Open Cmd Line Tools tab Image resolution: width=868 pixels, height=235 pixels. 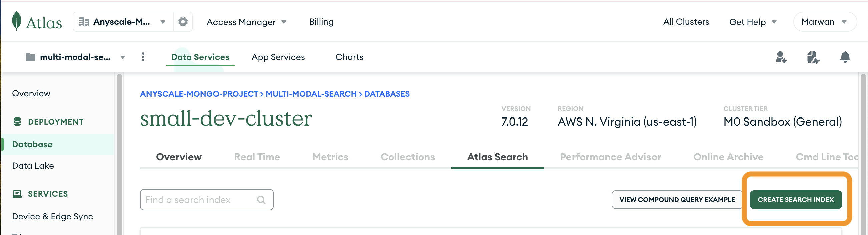[x=826, y=157]
